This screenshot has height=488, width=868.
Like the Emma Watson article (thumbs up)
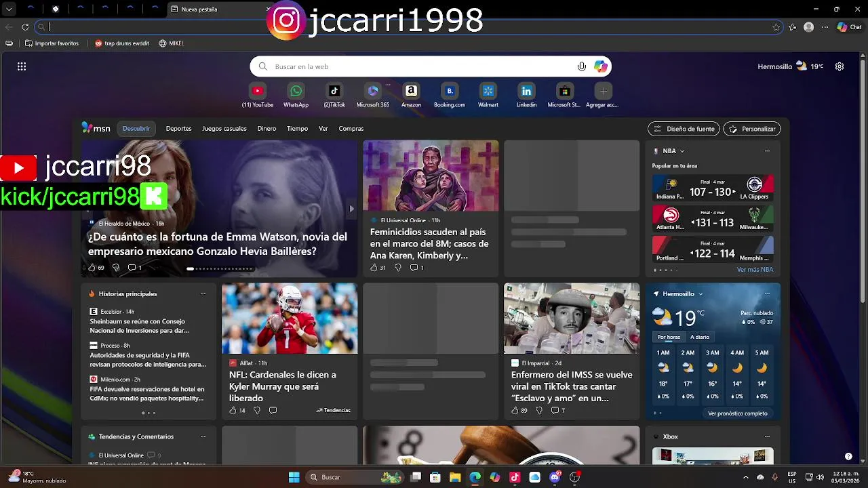[92, 268]
